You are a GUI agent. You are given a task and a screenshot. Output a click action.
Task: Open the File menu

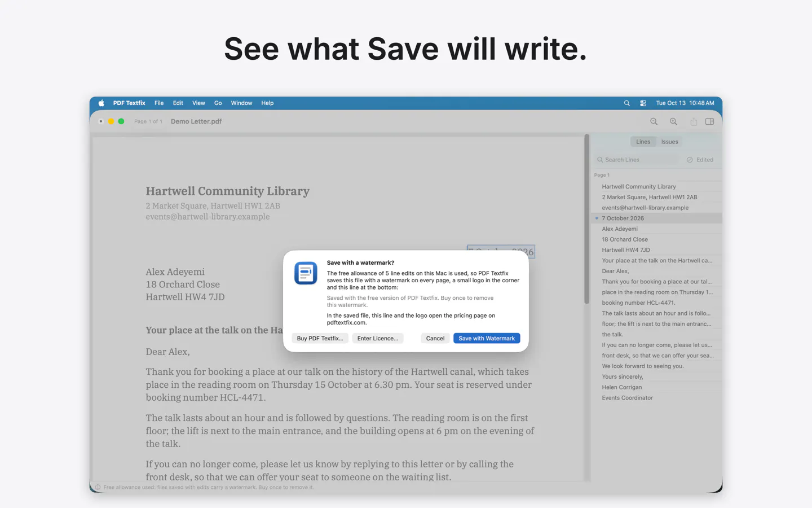tap(159, 103)
